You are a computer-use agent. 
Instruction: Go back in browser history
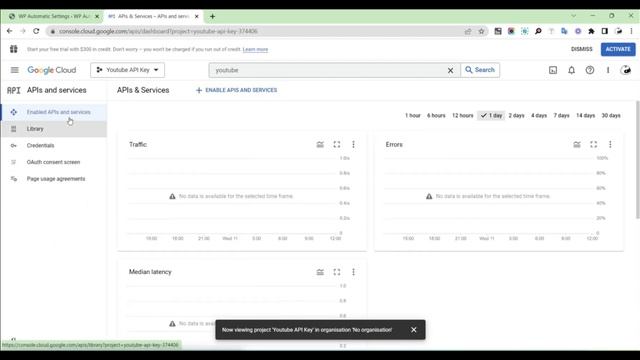(9, 31)
